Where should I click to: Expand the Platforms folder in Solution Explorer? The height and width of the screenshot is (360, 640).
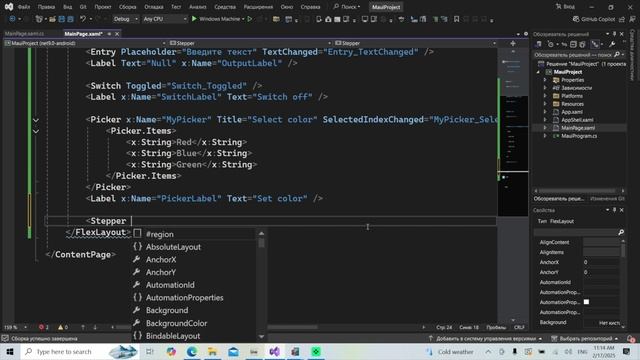[x=545, y=96]
